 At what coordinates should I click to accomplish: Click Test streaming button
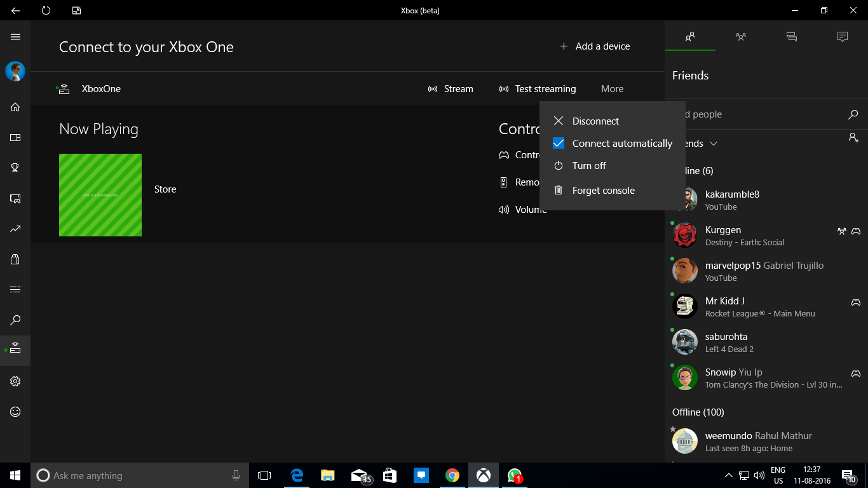[538, 89]
